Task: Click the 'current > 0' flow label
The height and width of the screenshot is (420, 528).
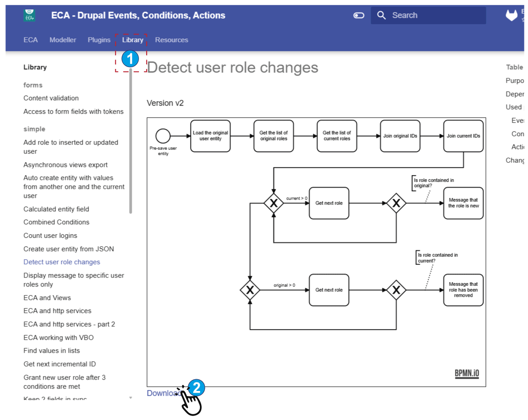Action: 297,198
